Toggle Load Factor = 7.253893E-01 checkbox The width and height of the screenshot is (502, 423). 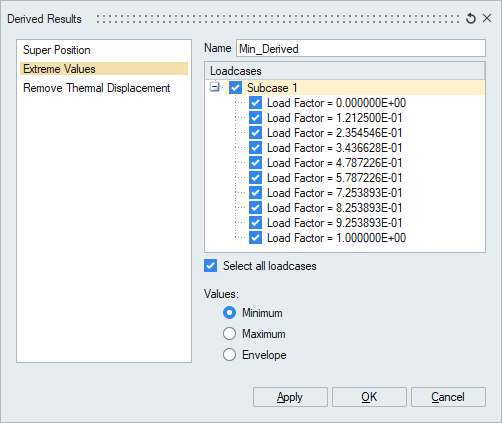(x=255, y=193)
